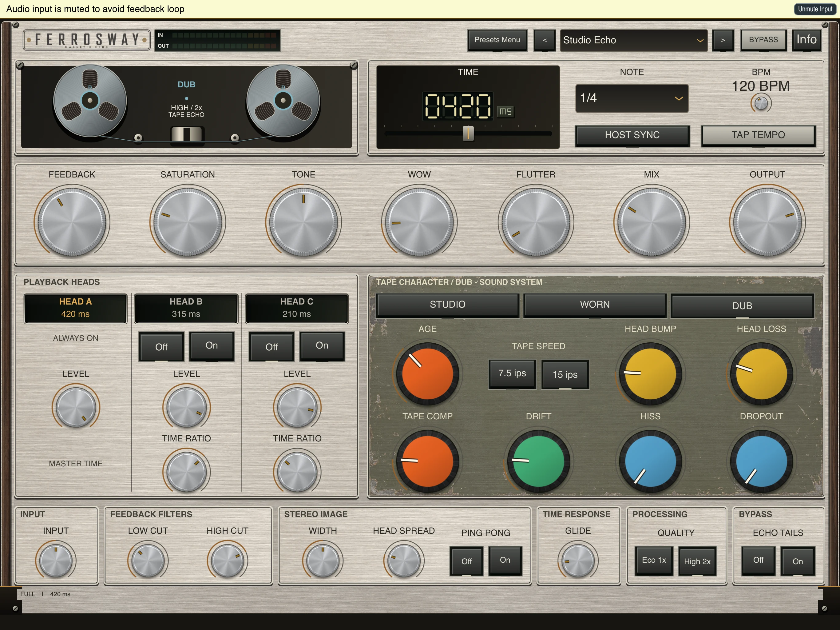Viewport: 840px width, 630px height.
Task: Click the ms time unit label
Action: [x=505, y=111]
